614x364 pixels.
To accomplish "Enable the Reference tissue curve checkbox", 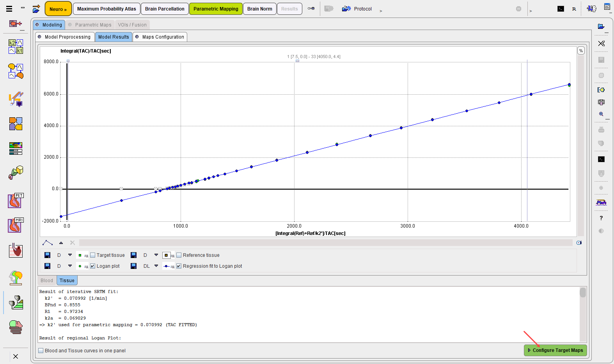I will (x=179, y=255).
